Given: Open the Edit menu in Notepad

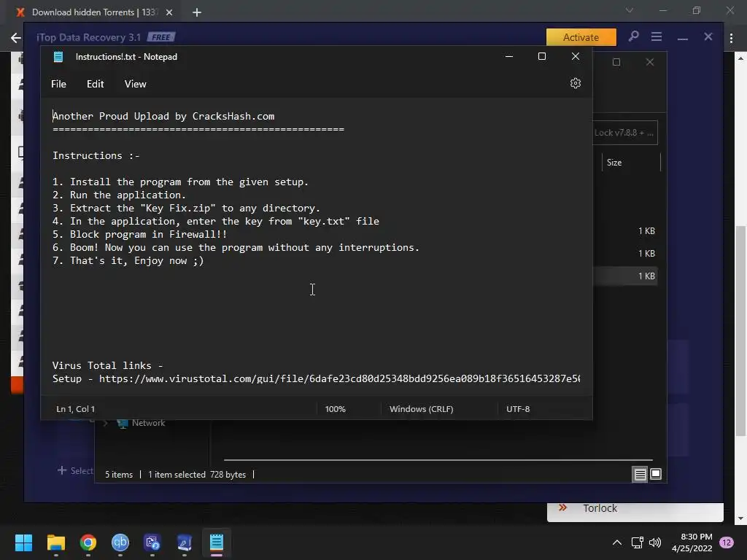Looking at the screenshot, I should click(95, 84).
